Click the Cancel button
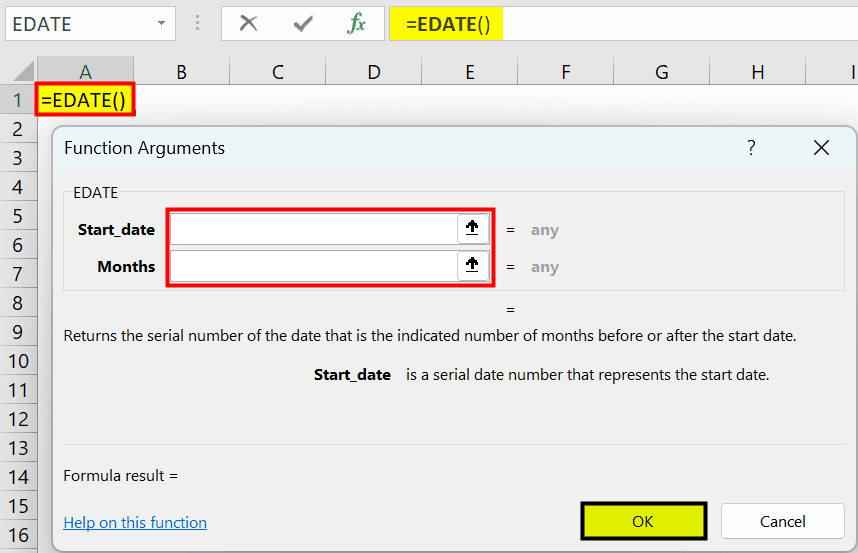858x553 pixels. point(782,521)
